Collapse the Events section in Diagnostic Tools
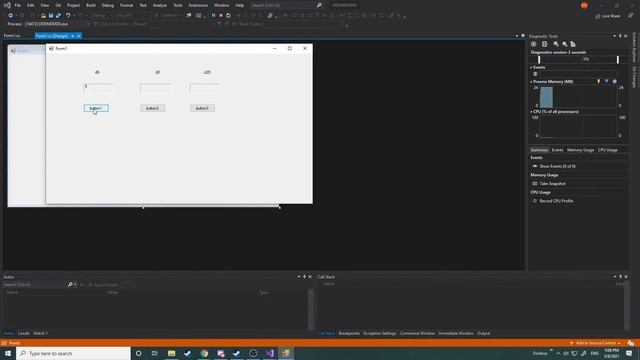 [531, 67]
